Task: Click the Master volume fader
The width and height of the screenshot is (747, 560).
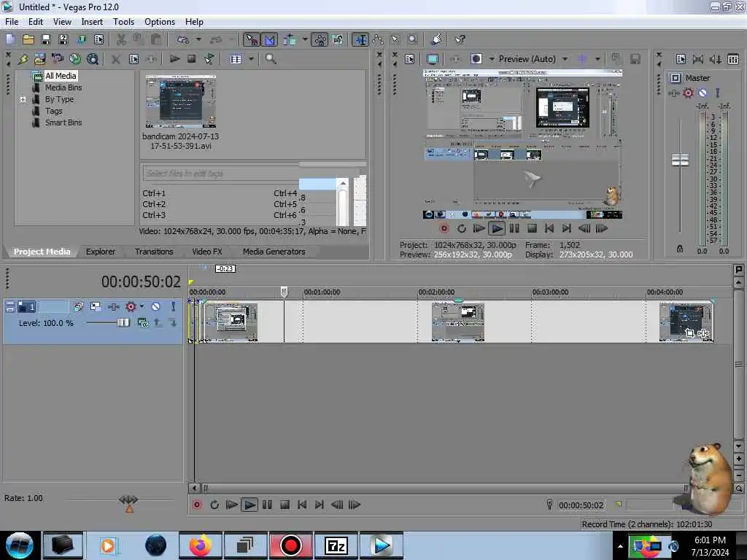Action: point(680,160)
